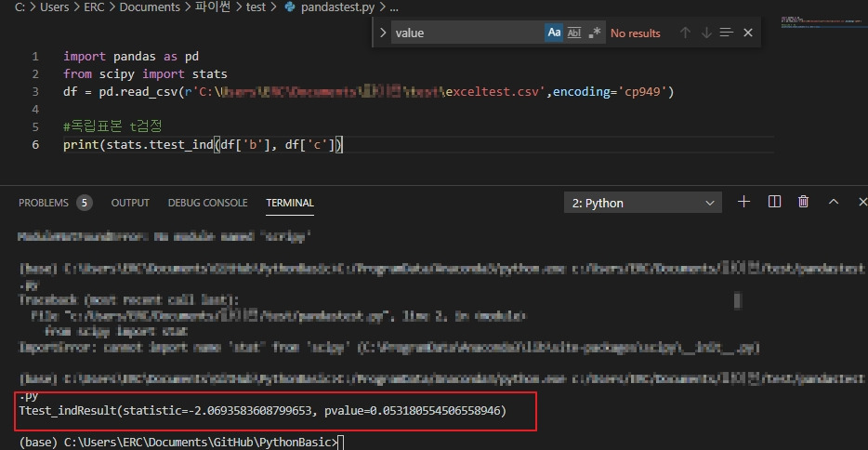Click the 'test' breadcrumb folder
The width and height of the screenshot is (868, 450).
(x=256, y=7)
